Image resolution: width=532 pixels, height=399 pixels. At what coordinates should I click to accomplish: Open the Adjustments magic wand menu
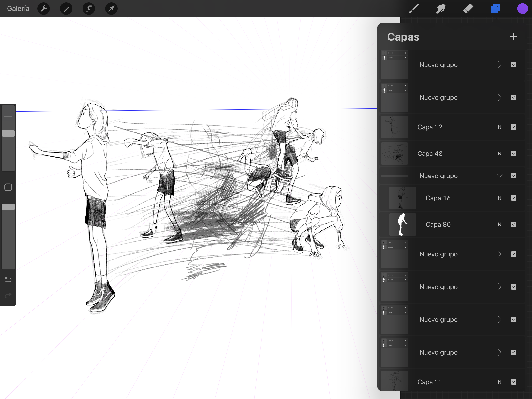click(66, 9)
